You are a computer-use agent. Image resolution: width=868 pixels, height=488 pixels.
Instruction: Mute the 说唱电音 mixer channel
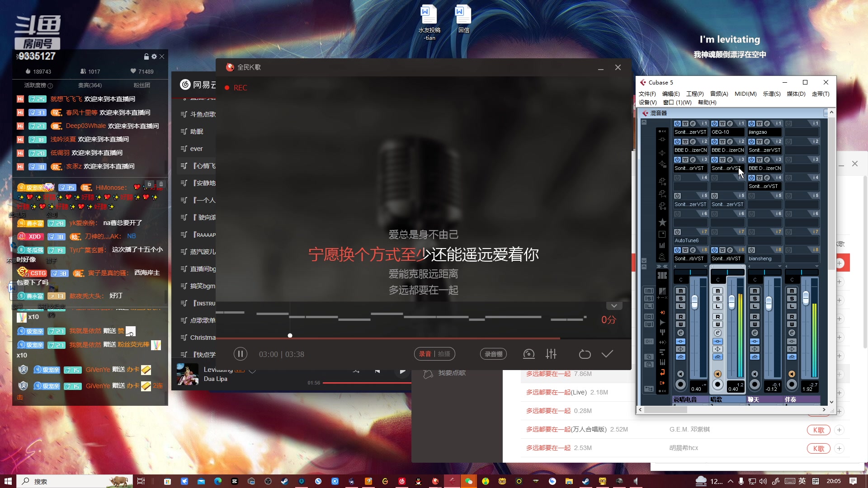(681, 291)
